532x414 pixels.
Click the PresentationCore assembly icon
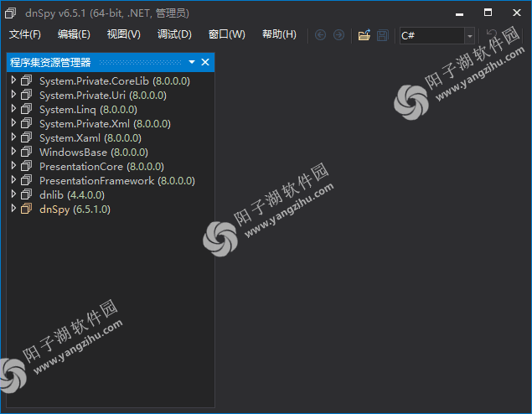click(27, 166)
